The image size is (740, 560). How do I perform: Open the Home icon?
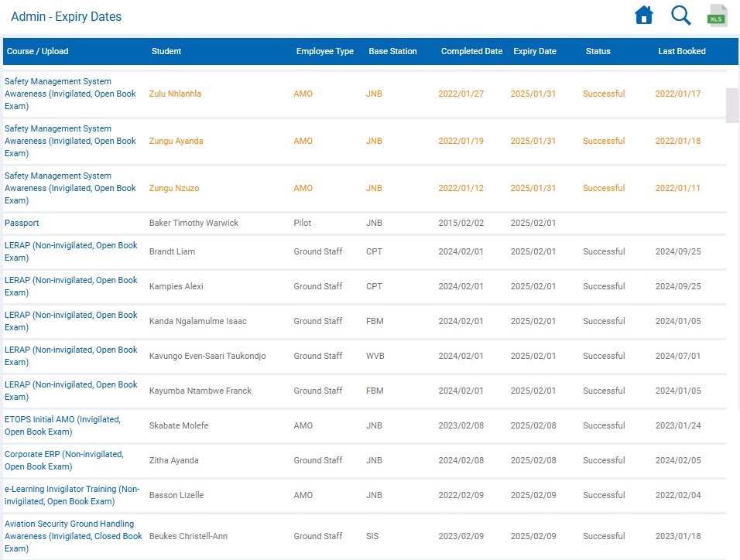click(x=644, y=15)
